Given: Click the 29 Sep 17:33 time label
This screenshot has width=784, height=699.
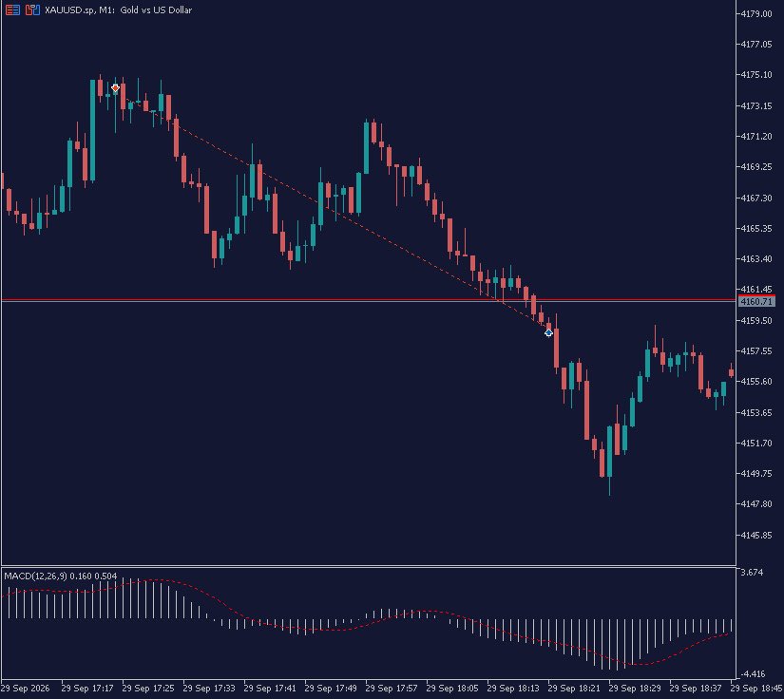Looking at the screenshot, I should [209, 689].
